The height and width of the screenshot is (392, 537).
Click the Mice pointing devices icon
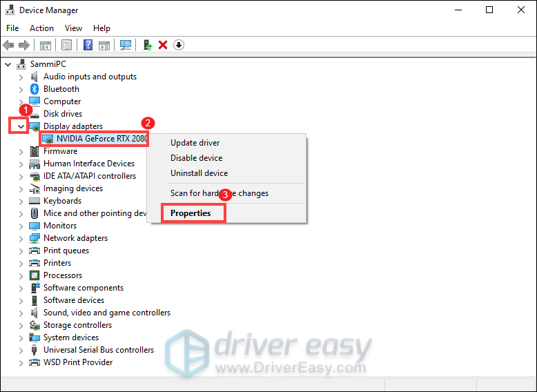tap(35, 213)
